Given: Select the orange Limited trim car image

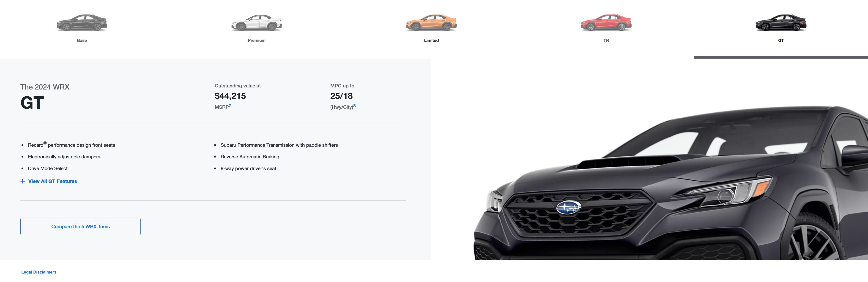Looking at the screenshot, I should point(431,23).
